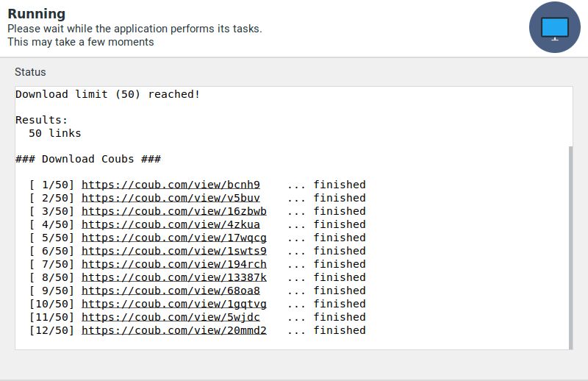Open the coub.com/view/v5buv link

(x=171, y=198)
